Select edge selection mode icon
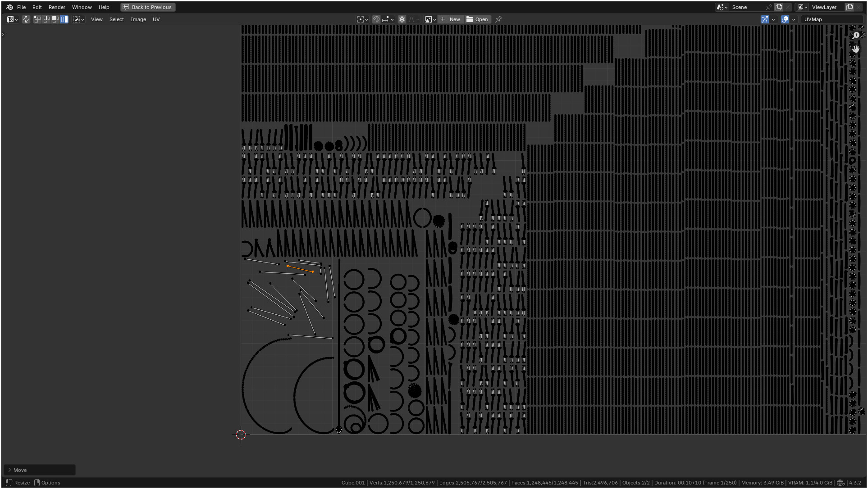The width and height of the screenshot is (868, 489). 46,19
